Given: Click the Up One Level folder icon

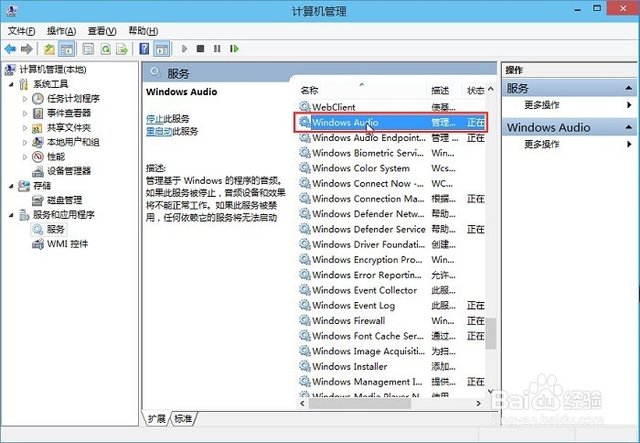Looking at the screenshot, I should click(x=49, y=48).
